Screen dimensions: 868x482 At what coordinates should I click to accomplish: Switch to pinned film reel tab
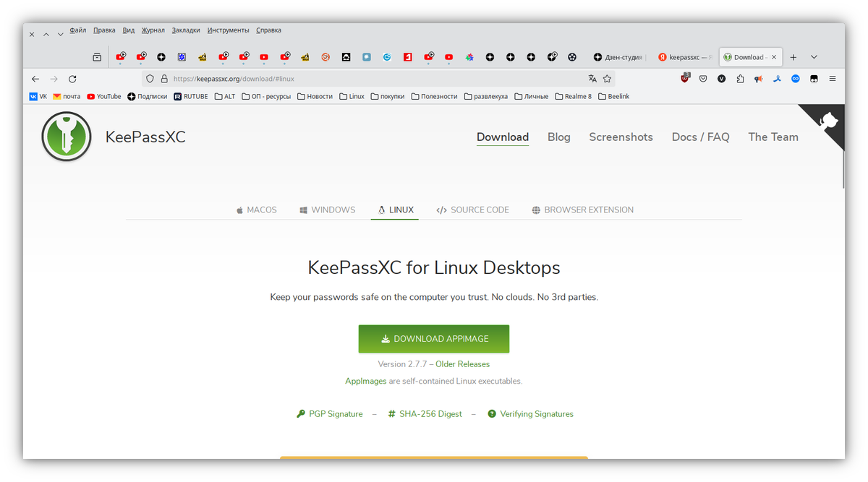tap(572, 57)
